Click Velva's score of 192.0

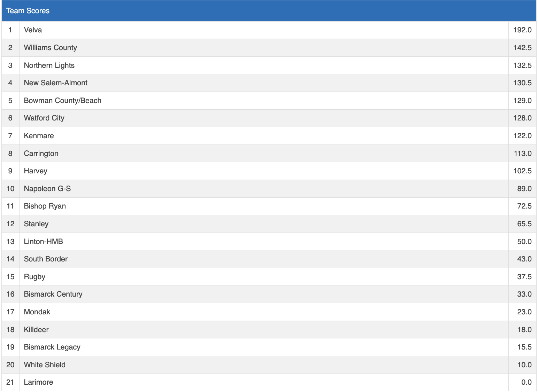[522, 30]
